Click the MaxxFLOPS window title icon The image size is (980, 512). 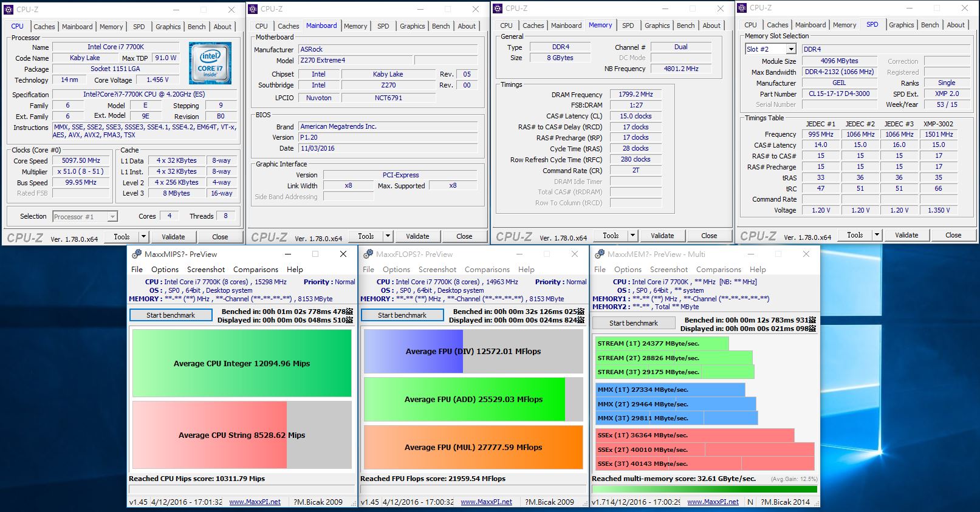tap(368, 254)
